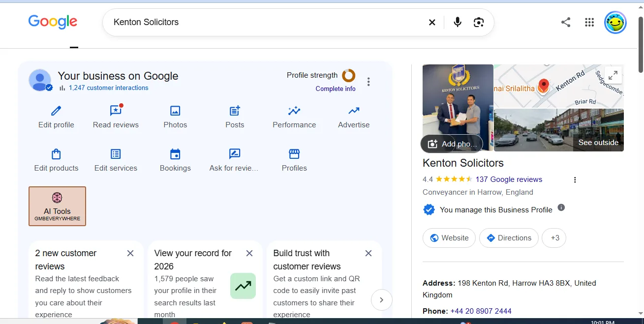Open the Google apps grid
This screenshot has width=644, height=324.
pyautogui.click(x=589, y=22)
